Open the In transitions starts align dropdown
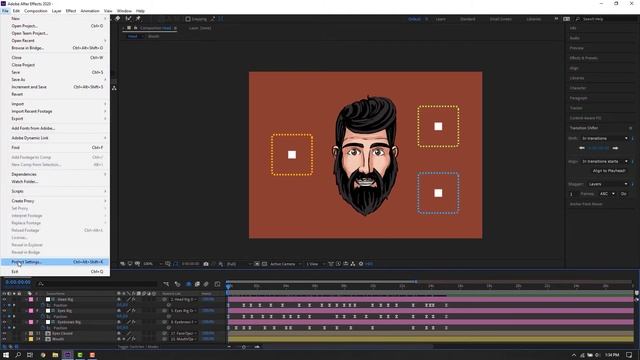The height and width of the screenshot is (360, 640). [604, 162]
